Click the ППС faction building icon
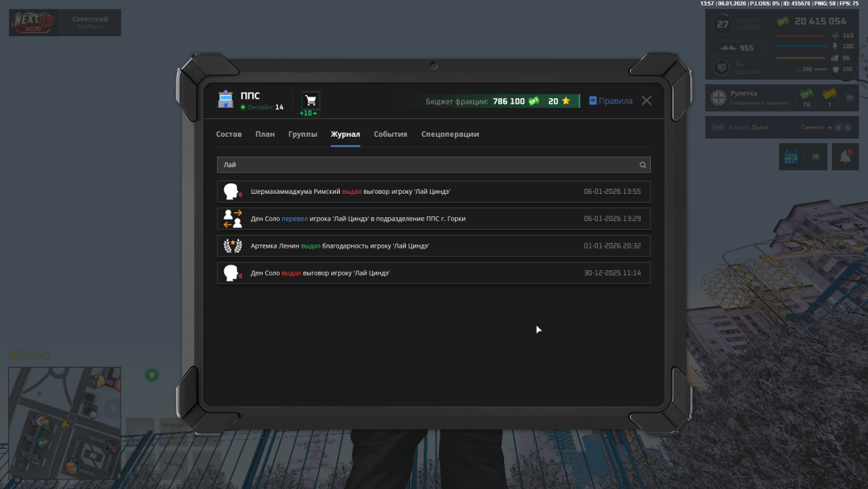 point(225,98)
